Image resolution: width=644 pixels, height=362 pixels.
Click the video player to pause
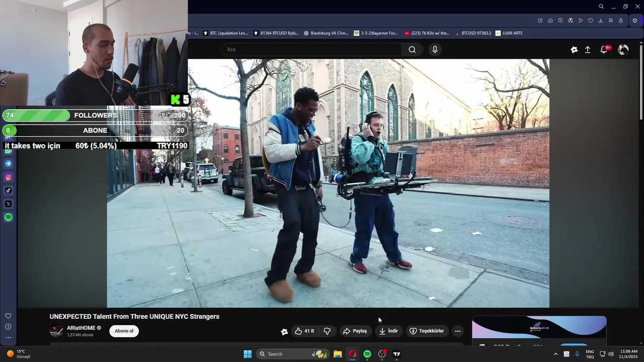328,183
